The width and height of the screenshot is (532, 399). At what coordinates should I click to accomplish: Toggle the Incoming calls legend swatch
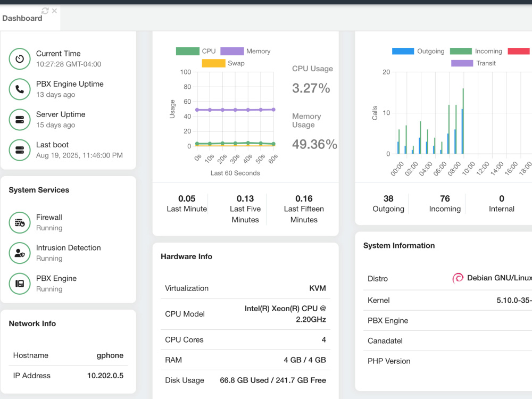tap(461, 51)
